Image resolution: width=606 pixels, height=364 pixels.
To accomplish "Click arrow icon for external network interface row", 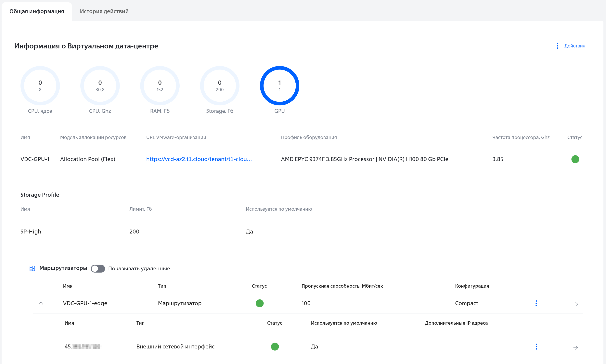I will coord(575,348).
